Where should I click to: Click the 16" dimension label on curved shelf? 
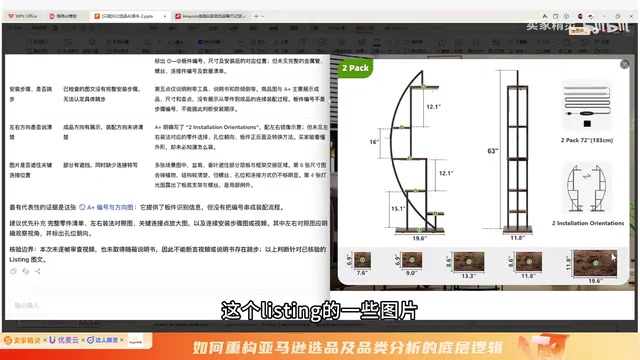tap(374, 142)
